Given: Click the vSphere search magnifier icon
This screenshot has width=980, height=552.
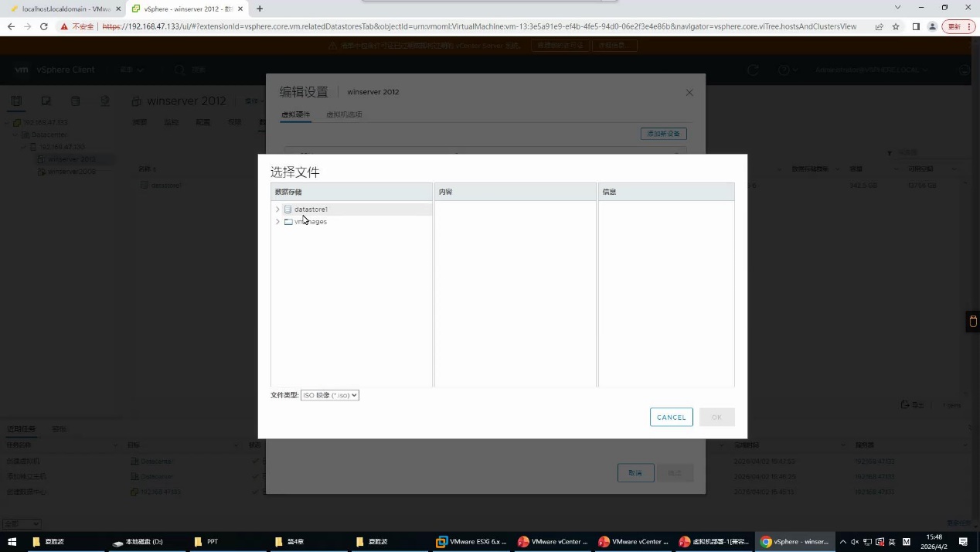Looking at the screenshot, I should pyautogui.click(x=179, y=70).
